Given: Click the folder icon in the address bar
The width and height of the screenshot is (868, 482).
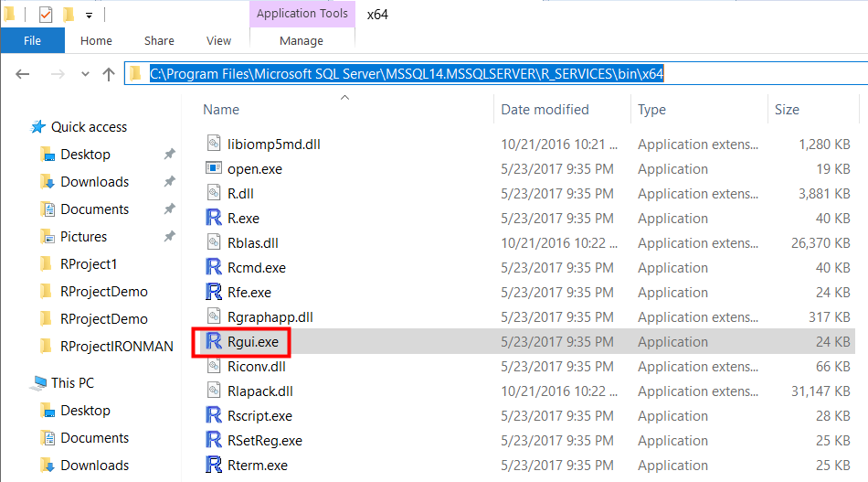Looking at the screenshot, I should (x=136, y=73).
